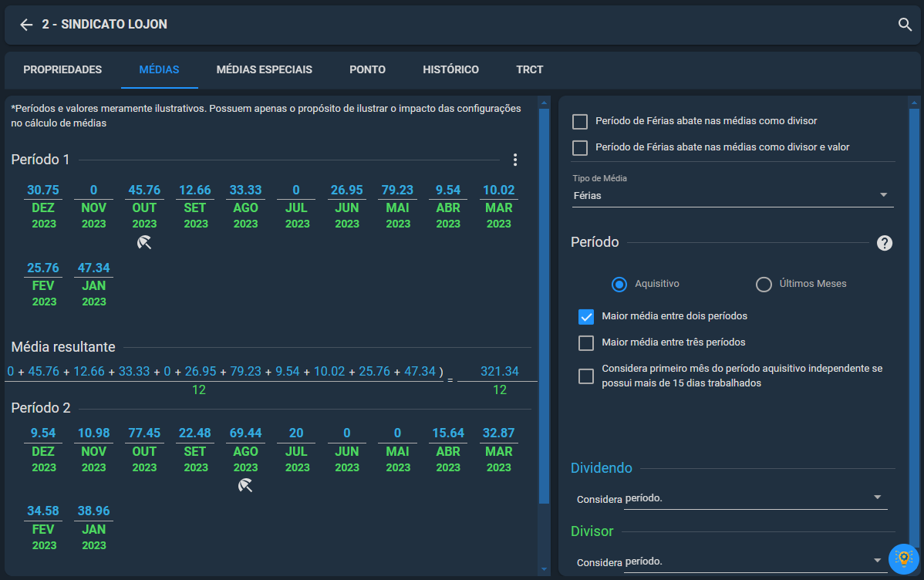This screenshot has width=924, height=580.
Task: Go to the Ponto tab
Action: pyautogui.click(x=367, y=69)
